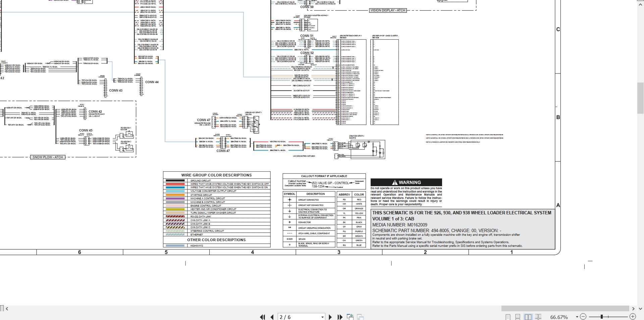644x320 pixels.
Task: Click the ORANGE color abbreviation row
Action: pyautogui.click(x=352, y=209)
